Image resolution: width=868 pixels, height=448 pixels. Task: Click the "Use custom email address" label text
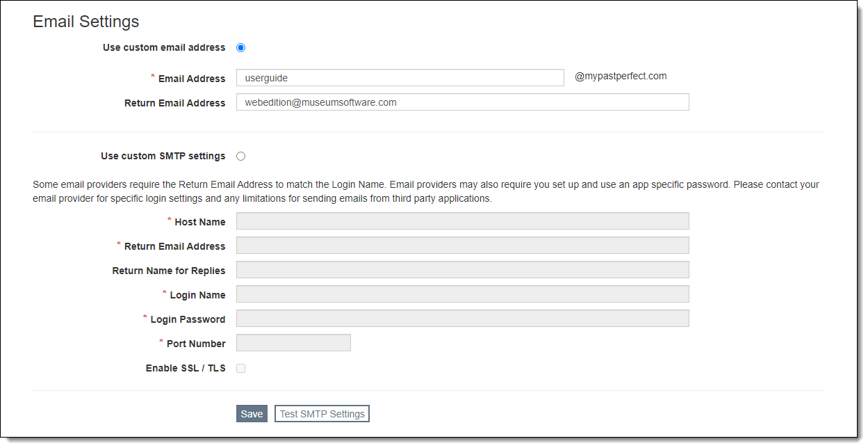[164, 48]
